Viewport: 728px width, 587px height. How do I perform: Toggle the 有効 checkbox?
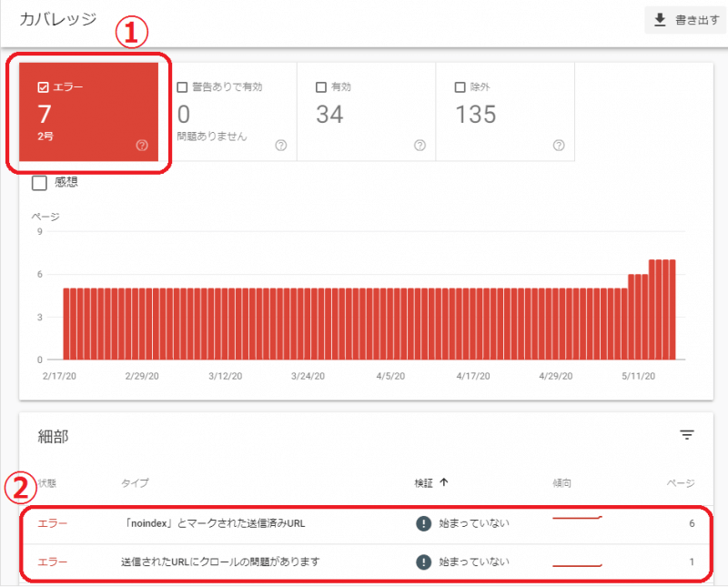coord(321,86)
